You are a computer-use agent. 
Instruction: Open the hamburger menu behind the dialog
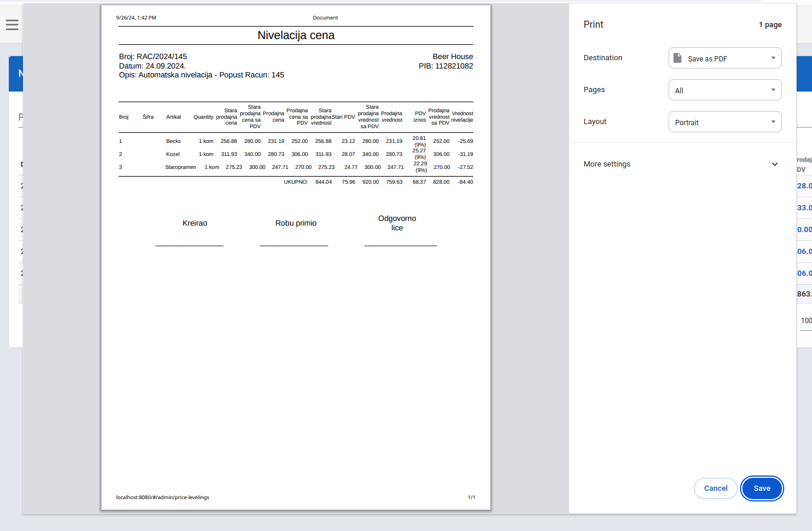pos(12,25)
